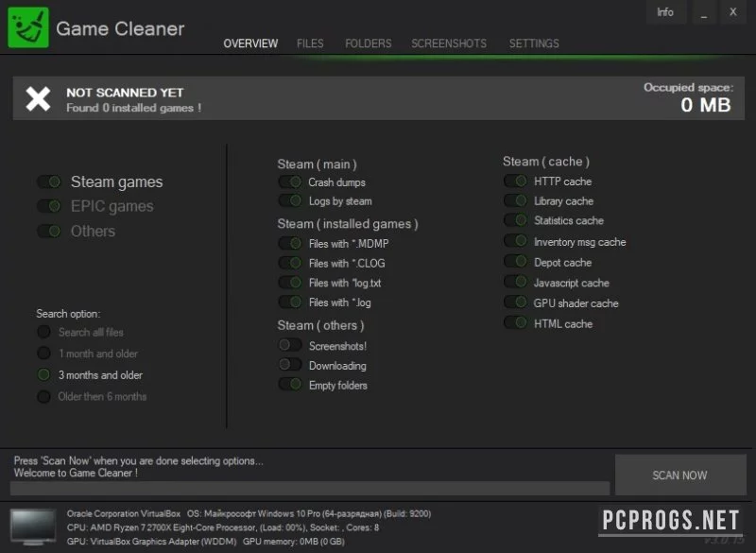Toggle the Others switch
The image size is (756, 553).
click(49, 232)
